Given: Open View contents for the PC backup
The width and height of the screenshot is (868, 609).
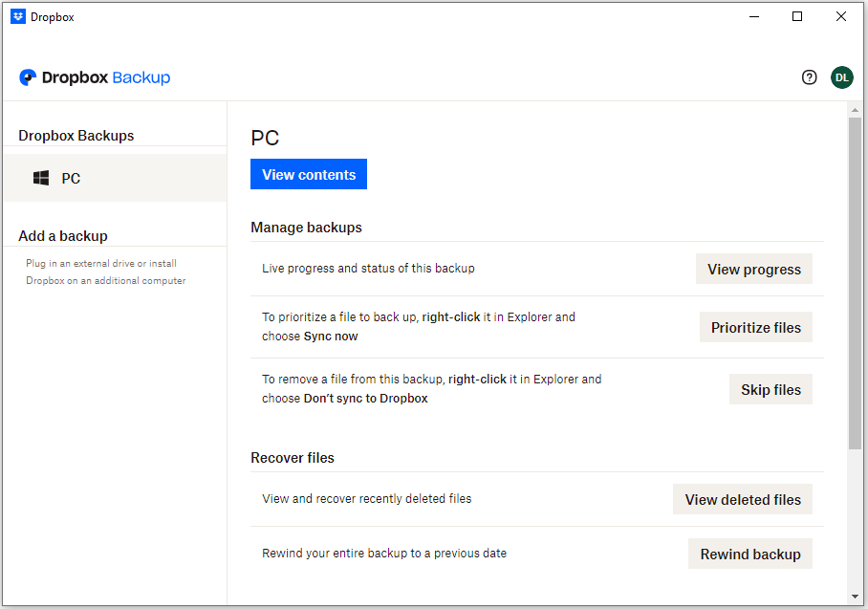Looking at the screenshot, I should (x=308, y=174).
